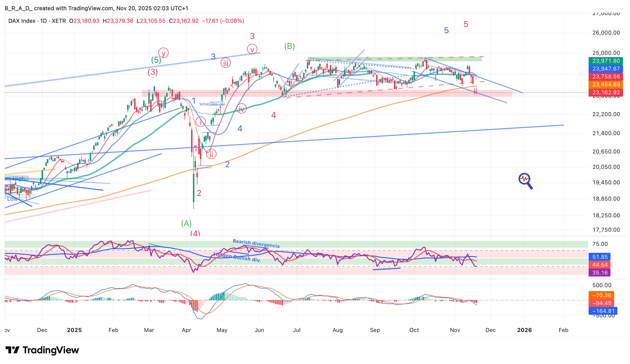Select the 'kimerülési rés' text annotation
The height and width of the screenshot is (364, 630).
click(x=212, y=104)
